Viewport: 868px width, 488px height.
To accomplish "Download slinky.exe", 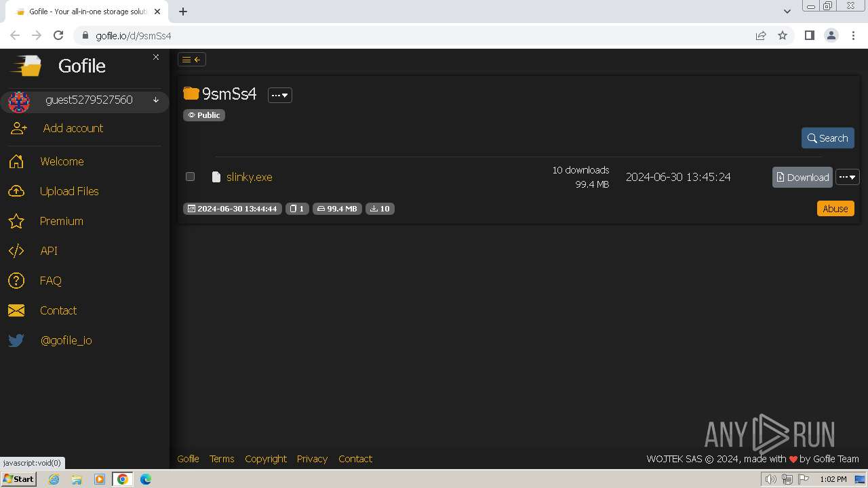I will click(802, 178).
